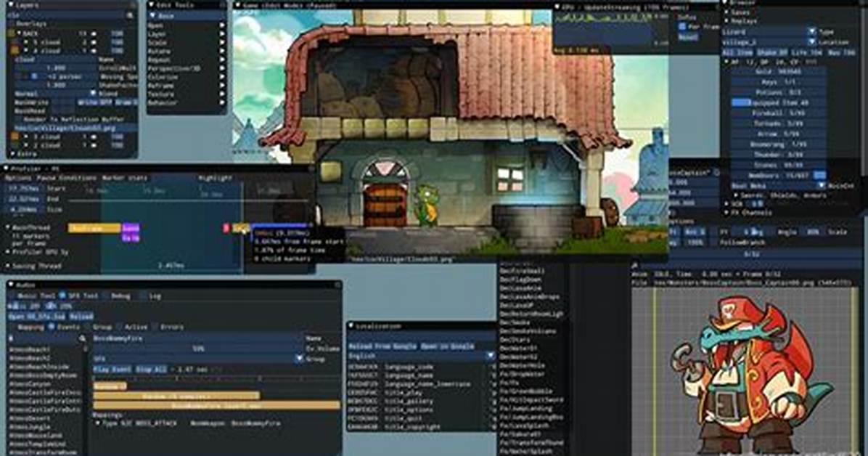Click search magnifier above Audio event list

82,338
